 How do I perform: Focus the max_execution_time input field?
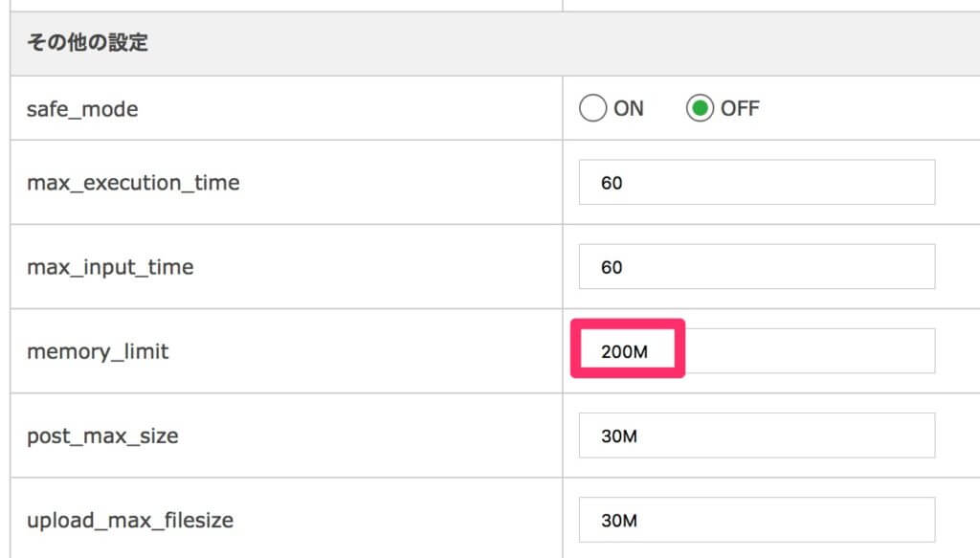pyautogui.click(x=757, y=182)
